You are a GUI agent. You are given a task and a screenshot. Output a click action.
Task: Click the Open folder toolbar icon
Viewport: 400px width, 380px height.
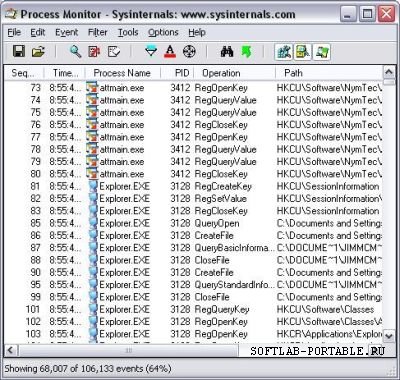tap(38, 52)
